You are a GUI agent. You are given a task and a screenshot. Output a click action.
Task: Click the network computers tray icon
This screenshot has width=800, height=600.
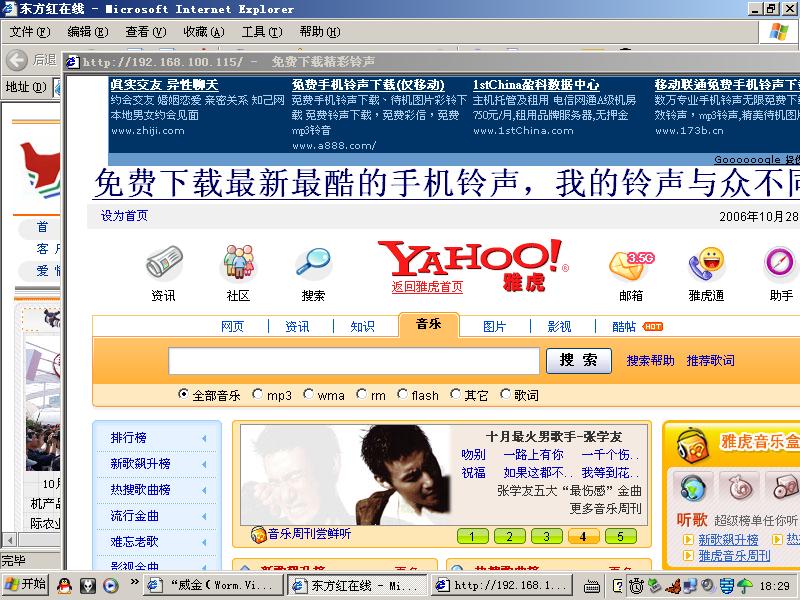click(x=690, y=586)
